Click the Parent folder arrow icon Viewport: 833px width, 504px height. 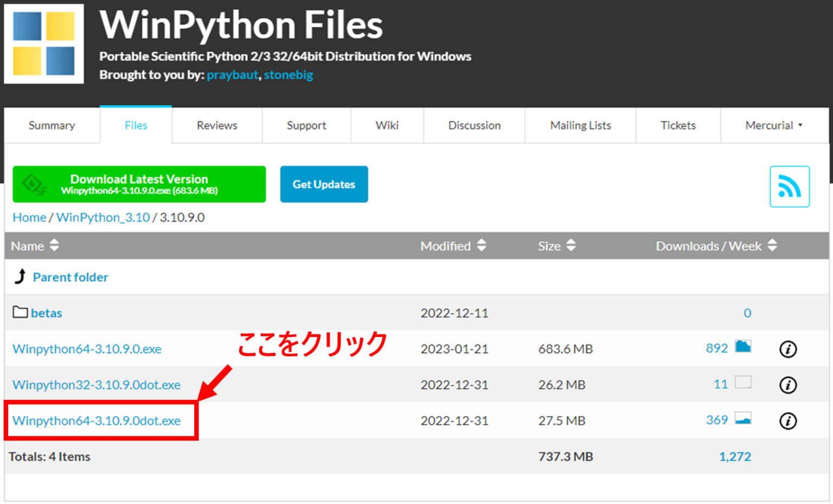pyautogui.click(x=20, y=277)
